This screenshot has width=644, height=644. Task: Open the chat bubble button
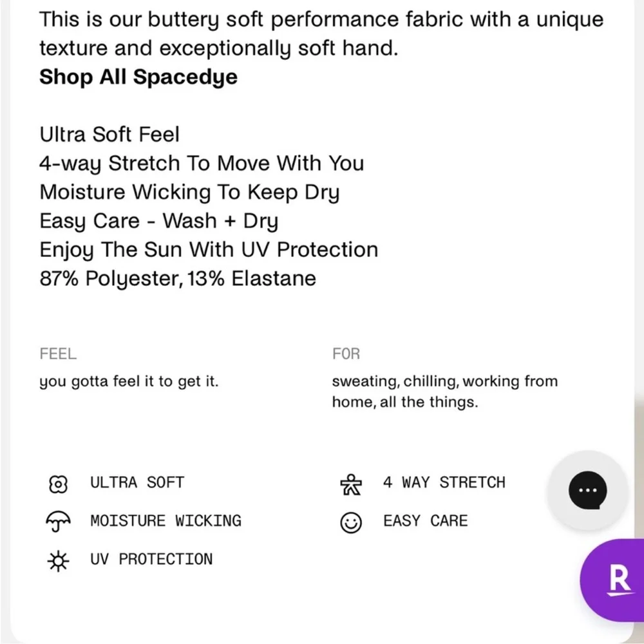click(587, 489)
